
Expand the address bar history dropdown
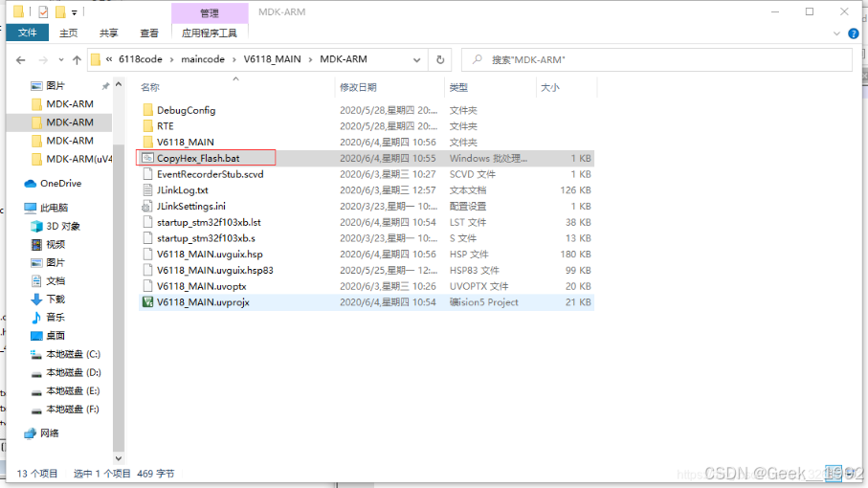(x=417, y=59)
